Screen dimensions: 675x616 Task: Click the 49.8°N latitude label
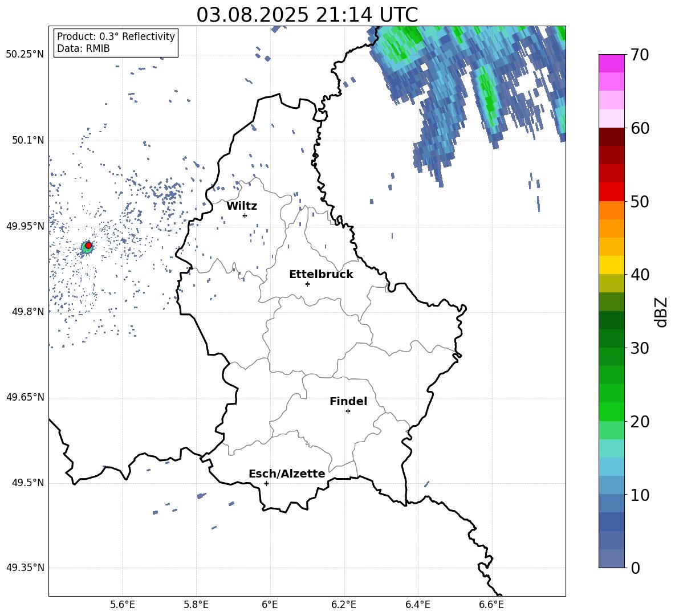pyautogui.click(x=27, y=312)
